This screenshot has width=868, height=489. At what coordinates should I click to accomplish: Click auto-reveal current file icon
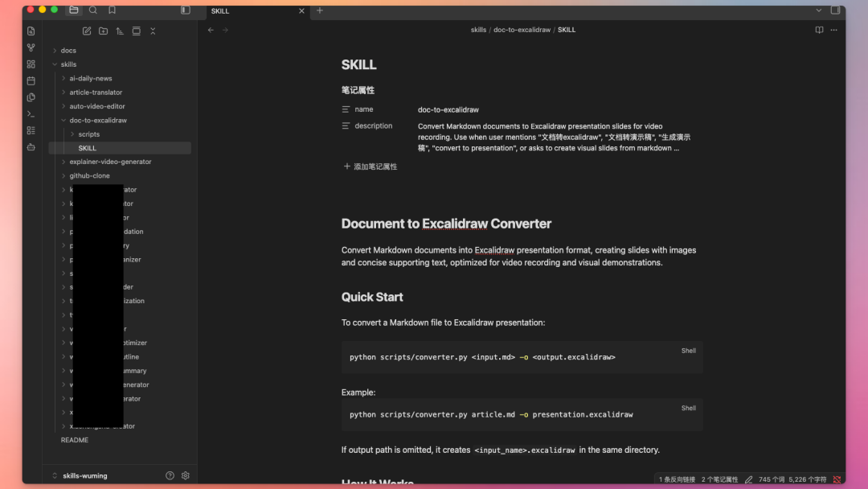[x=136, y=31]
